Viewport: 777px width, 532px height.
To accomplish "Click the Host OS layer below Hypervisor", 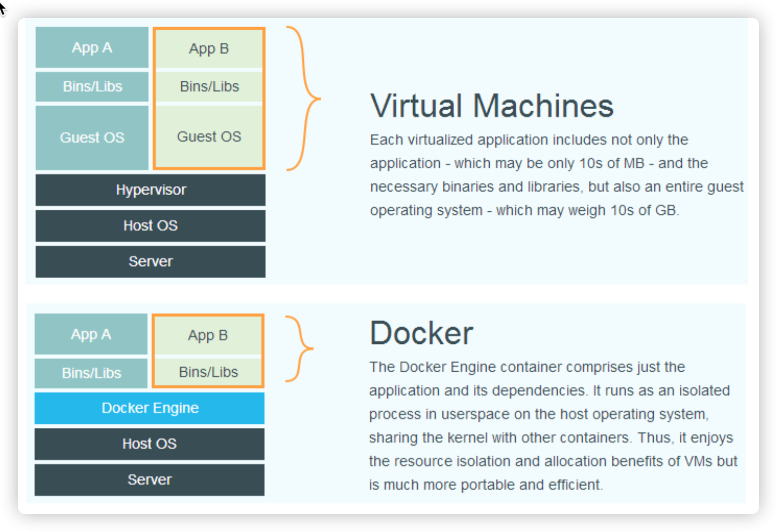I will pos(150,226).
